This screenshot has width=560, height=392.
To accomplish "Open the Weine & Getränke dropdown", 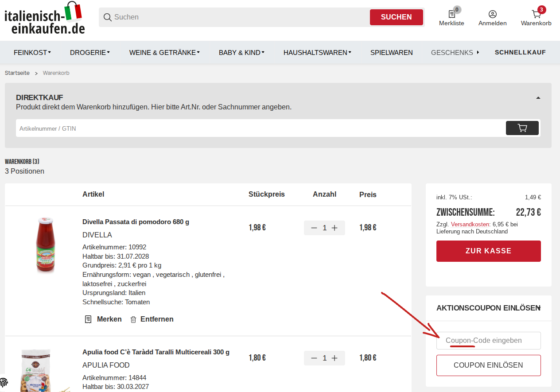I will click(164, 52).
